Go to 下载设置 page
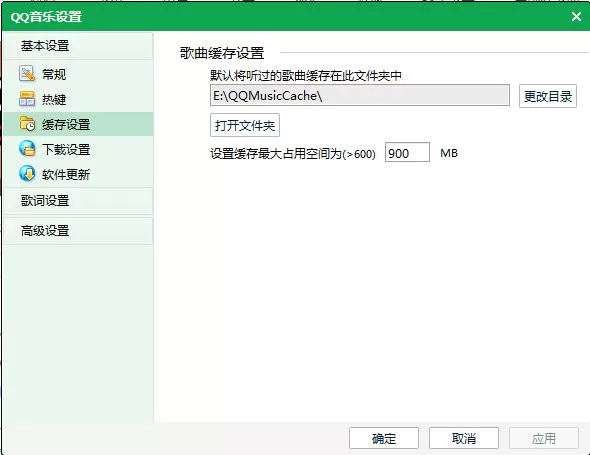This screenshot has height=455, width=590. [78, 149]
